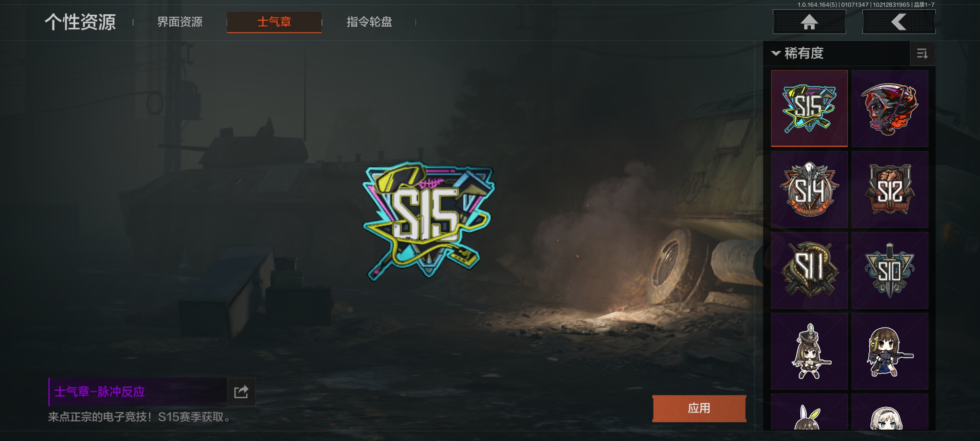The height and width of the screenshot is (441, 980).
Task: Pick the S11 snake badge
Action: point(809,270)
